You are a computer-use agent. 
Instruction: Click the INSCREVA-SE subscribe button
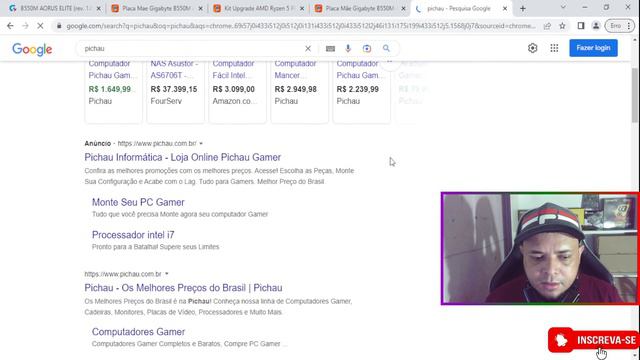point(594,340)
